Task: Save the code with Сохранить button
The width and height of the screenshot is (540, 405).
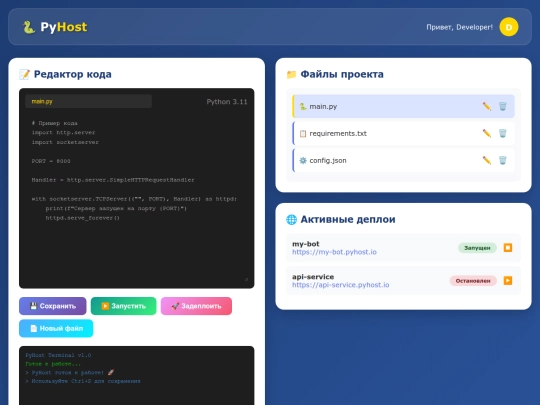Action: (53, 306)
